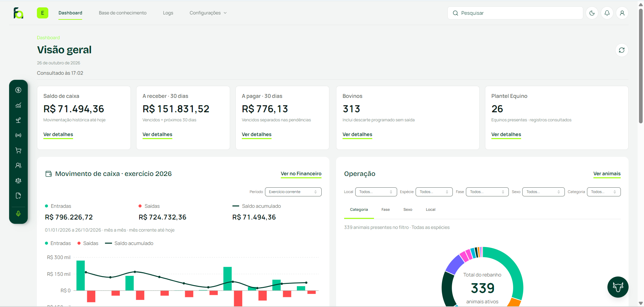Open the Sexo filter dropdown
The image size is (644, 307).
click(543, 192)
